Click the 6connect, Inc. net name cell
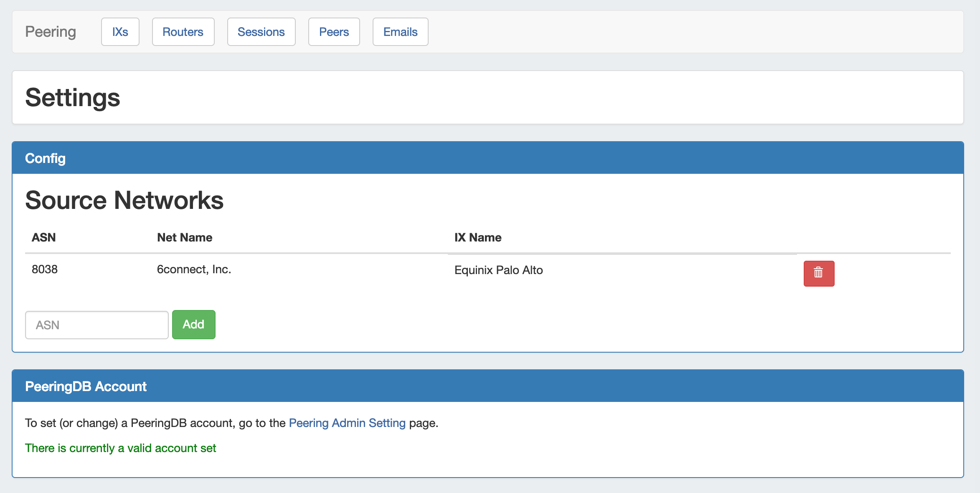 tap(194, 269)
